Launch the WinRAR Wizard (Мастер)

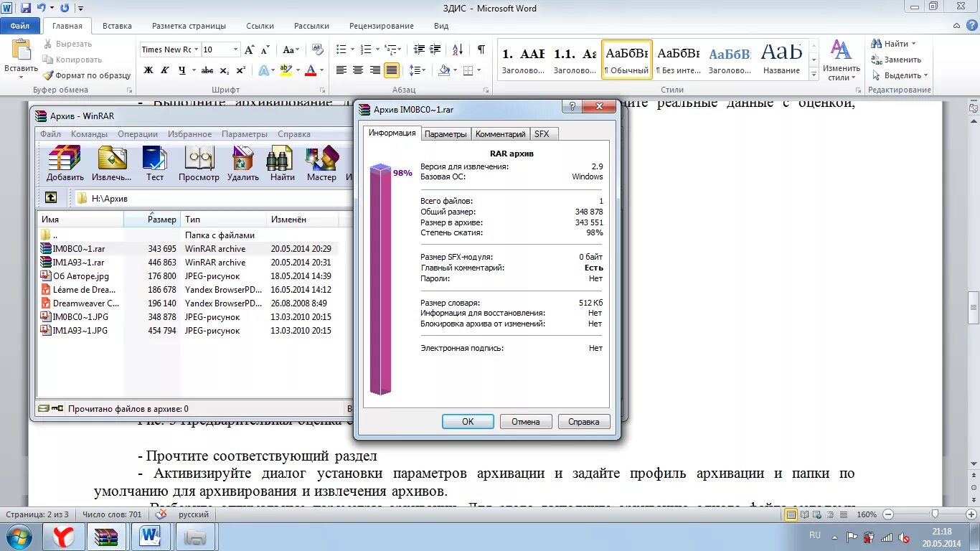point(321,163)
